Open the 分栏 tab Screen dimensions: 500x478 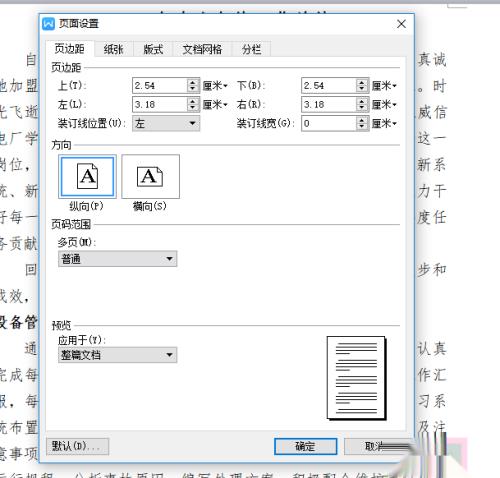[251, 49]
